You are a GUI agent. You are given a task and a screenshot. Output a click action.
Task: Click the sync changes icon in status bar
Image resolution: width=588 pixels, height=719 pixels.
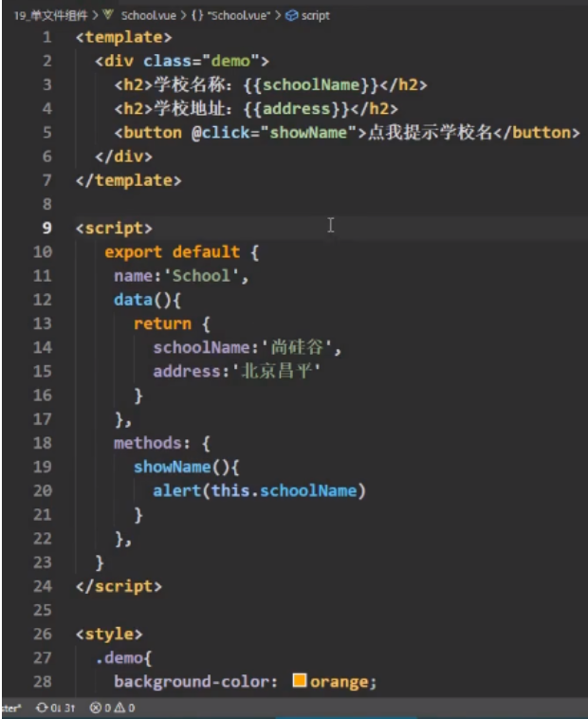(x=42, y=708)
